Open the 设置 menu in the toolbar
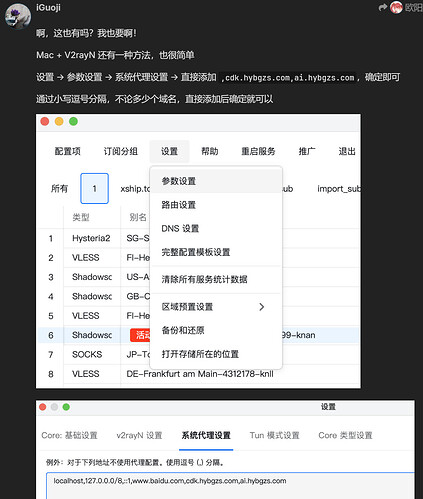 click(x=169, y=151)
